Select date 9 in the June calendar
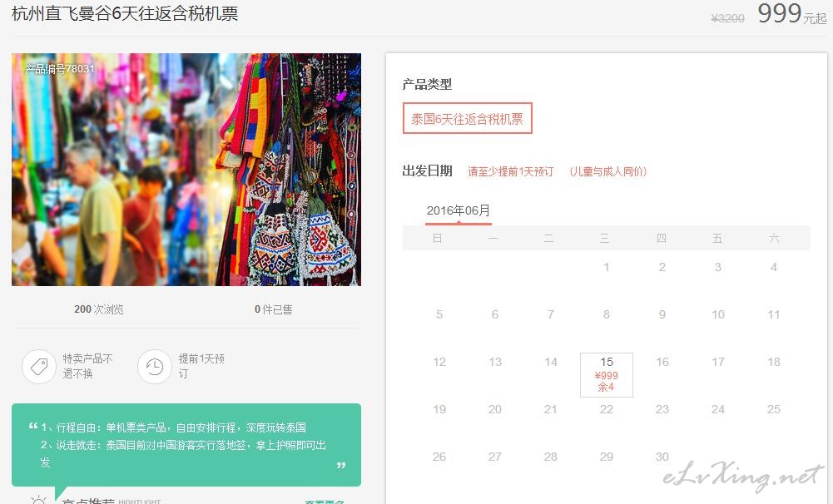The image size is (833, 504). tap(662, 314)
